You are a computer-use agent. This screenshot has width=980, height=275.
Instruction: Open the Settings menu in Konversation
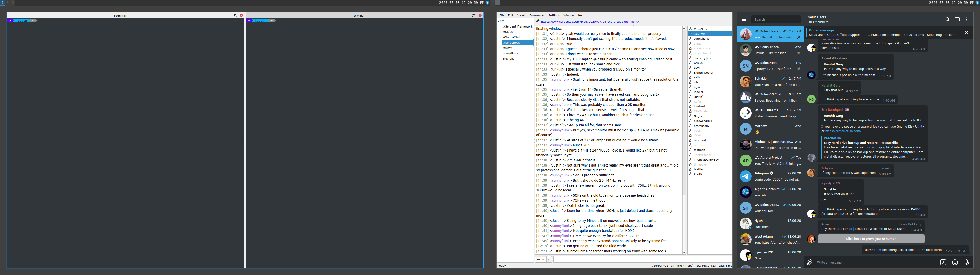(x=554, y=15)
